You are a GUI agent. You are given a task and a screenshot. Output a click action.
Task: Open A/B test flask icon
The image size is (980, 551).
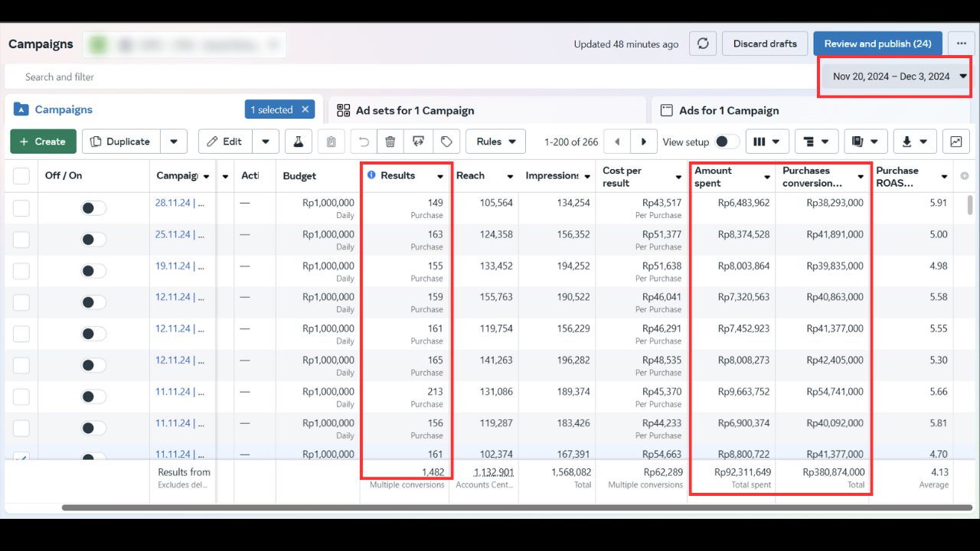(x=299, y=142)
